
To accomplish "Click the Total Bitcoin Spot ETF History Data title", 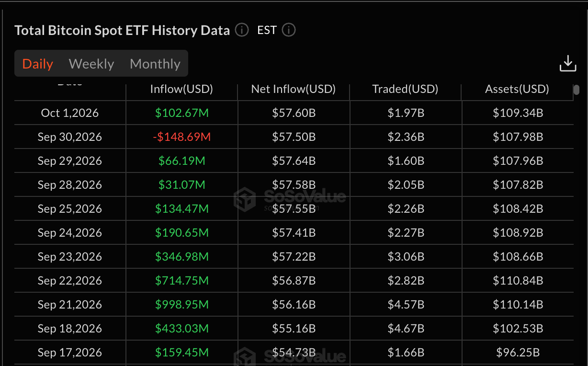I will (122, 30).
